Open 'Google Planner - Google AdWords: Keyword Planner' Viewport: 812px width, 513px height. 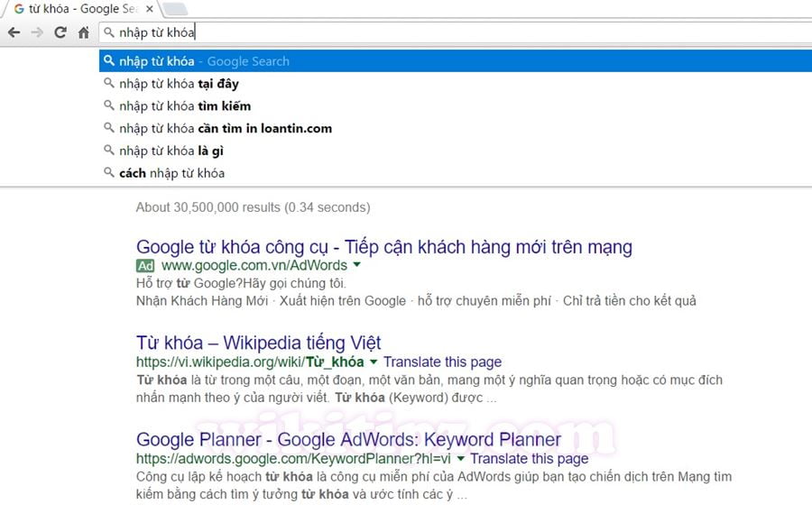point(348,439)
